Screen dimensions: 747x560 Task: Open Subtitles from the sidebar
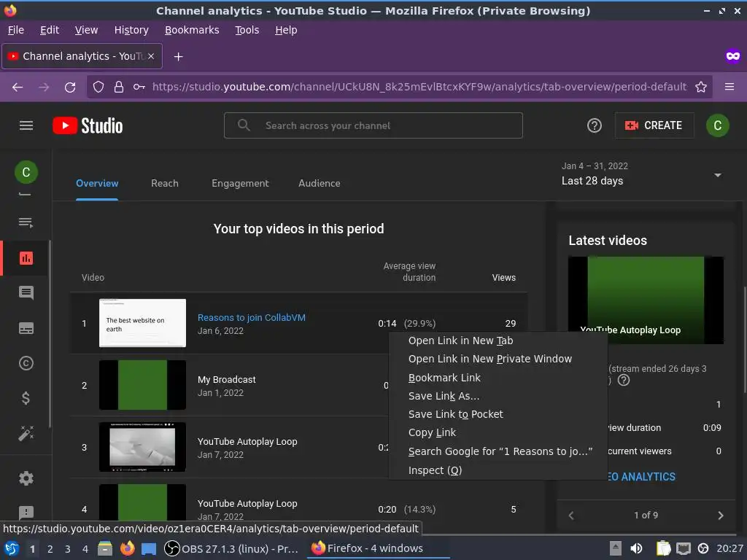(x=26, y=328)
